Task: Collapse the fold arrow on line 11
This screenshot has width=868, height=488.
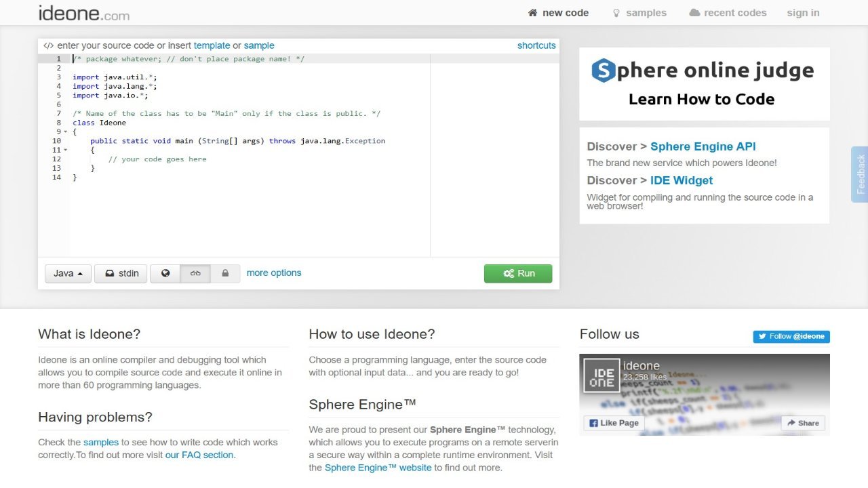Action: (x=65, y=150)
